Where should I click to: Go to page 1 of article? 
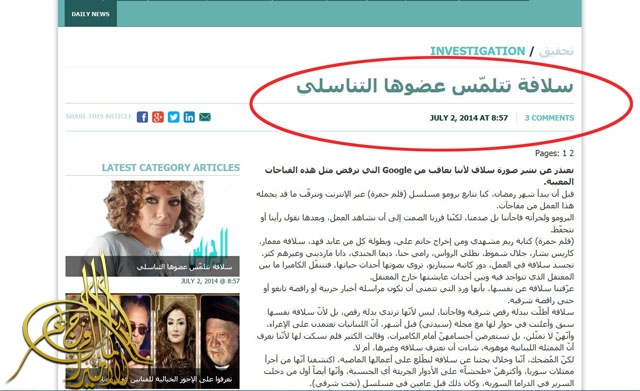click(564, 153)
